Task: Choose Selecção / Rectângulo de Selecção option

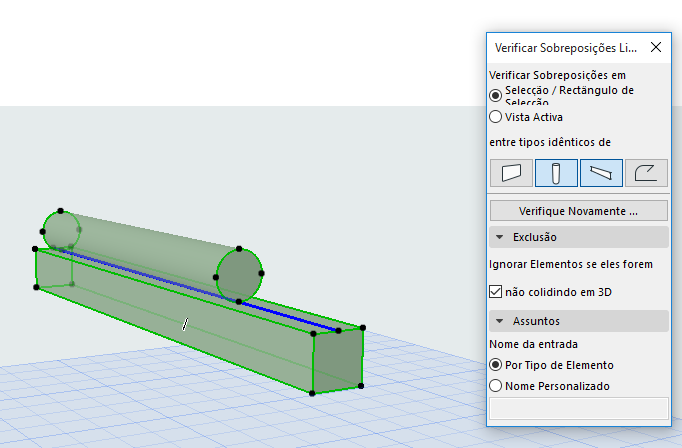Action: click(x=495, y=95)
